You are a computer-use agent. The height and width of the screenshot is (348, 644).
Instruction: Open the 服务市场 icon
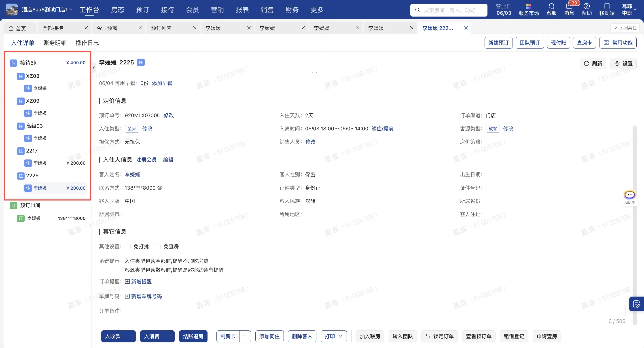coord(528,9)
